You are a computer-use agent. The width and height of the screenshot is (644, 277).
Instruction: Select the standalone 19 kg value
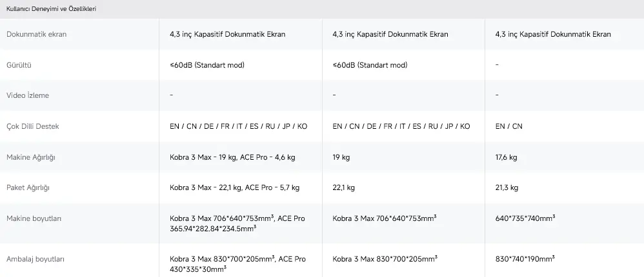coord(341,157)
